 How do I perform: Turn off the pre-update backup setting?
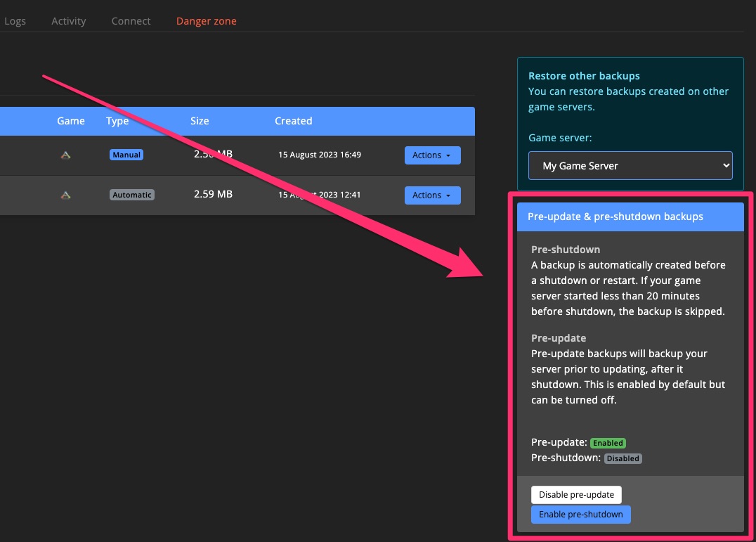[x=576, y=494]
